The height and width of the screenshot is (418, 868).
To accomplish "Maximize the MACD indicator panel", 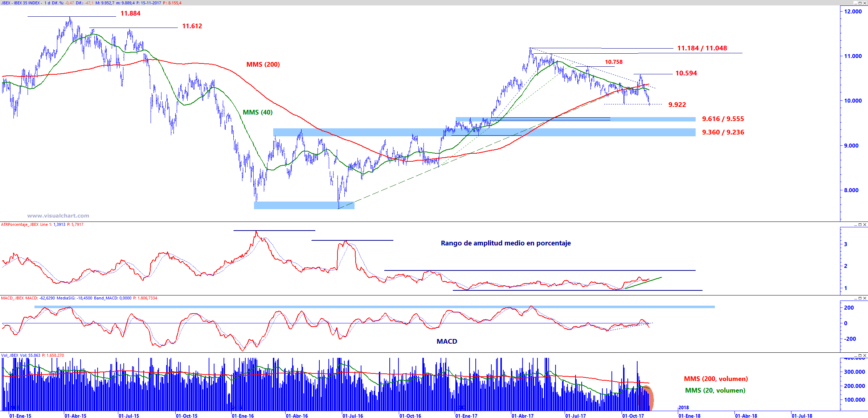I will point(860,298).
